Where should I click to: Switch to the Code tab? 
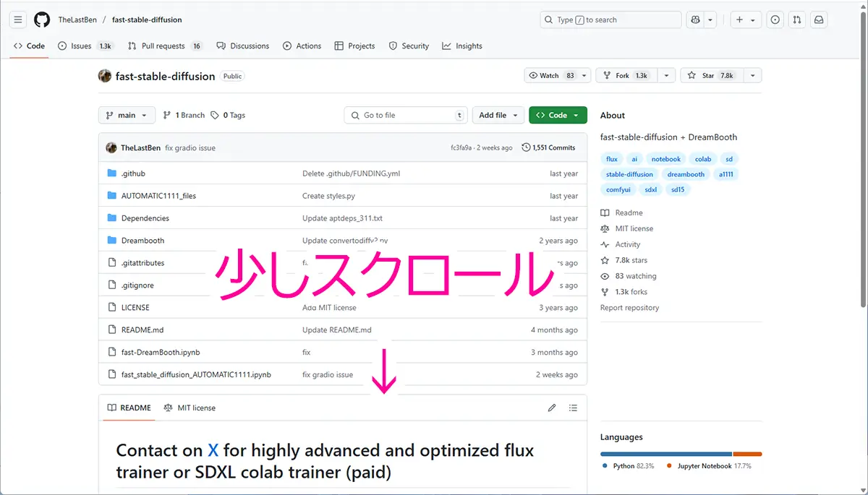[x=29, y=46]
